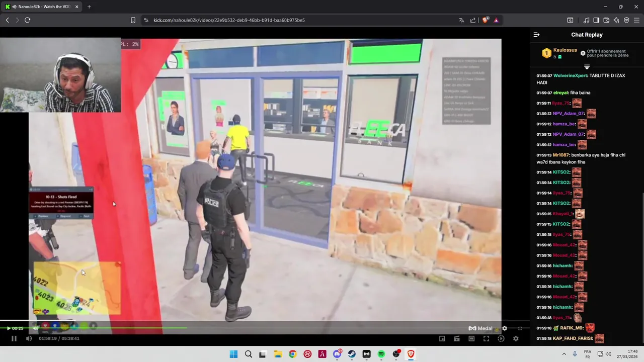Open Brave VPN shield

[626, 20]
